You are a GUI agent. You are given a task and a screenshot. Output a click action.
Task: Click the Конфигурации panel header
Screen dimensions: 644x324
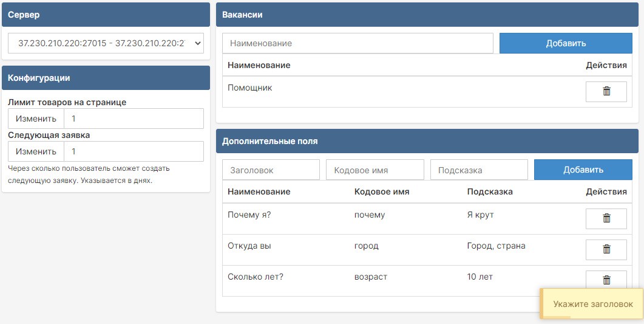(x=106, y=78)
